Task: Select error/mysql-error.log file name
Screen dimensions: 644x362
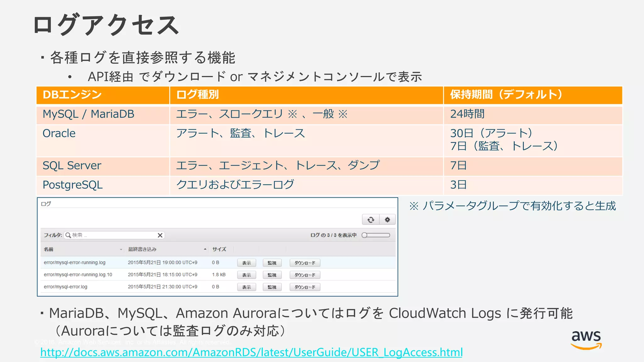Action: click(x=65, y=287)
